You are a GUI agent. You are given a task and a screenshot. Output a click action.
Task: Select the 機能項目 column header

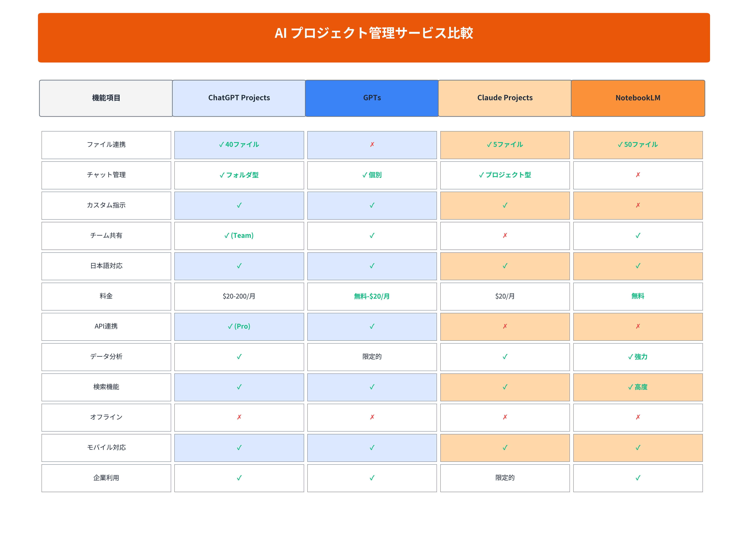click(x=106, y=98)
